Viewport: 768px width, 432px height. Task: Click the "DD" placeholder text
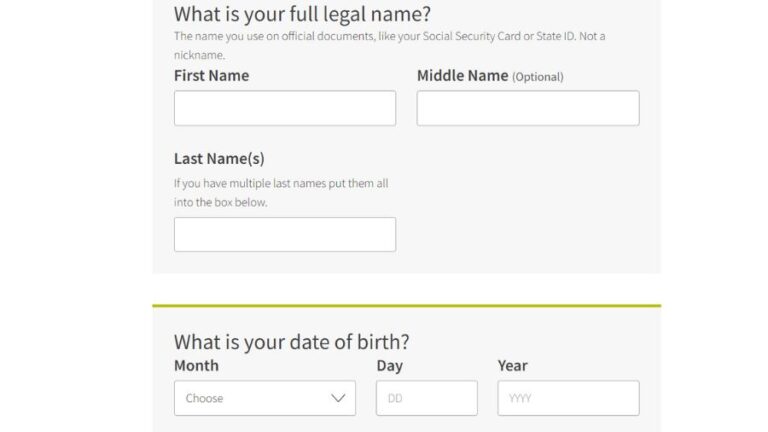click(x=395, y=398)
